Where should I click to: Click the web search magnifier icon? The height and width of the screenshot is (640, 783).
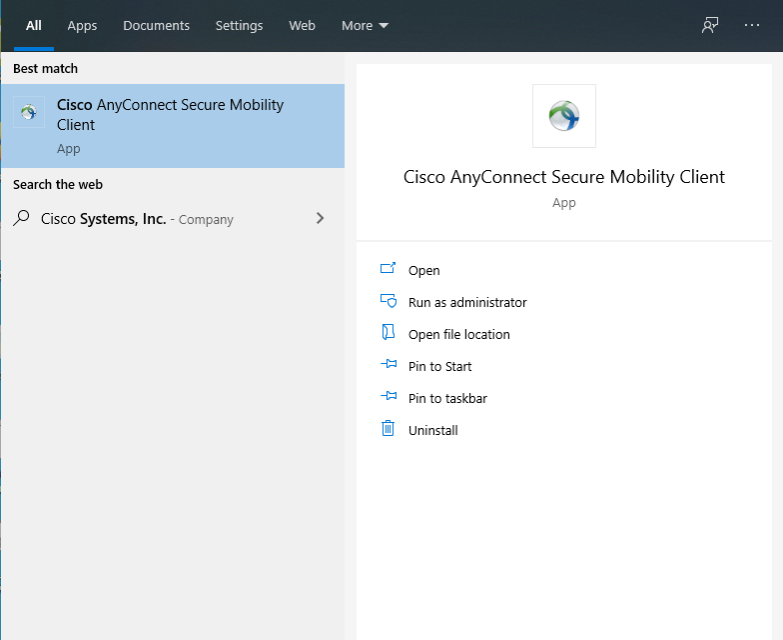click(21, 219)
